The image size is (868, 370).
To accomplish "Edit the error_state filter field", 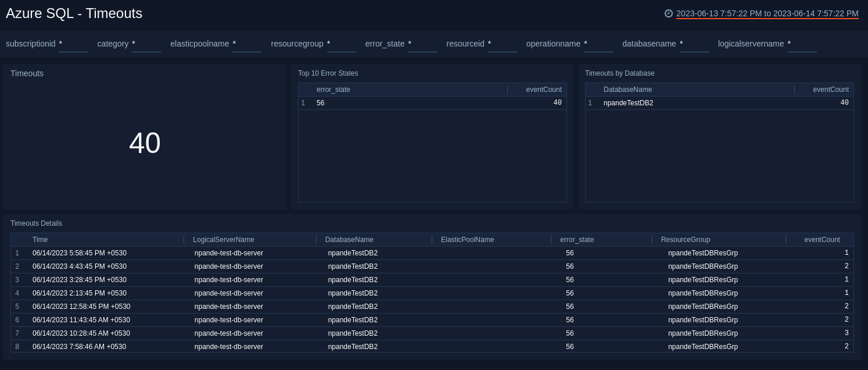I will tap(422, 44).
